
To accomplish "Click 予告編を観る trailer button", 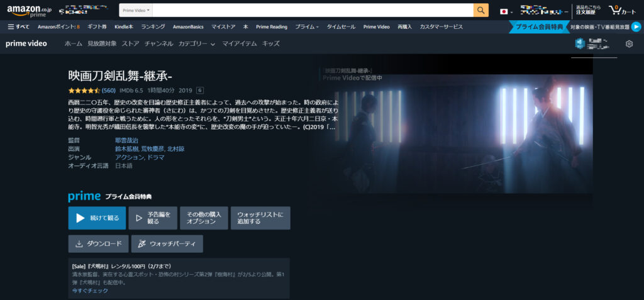I will pyautogui.click(x=153, y=218).
